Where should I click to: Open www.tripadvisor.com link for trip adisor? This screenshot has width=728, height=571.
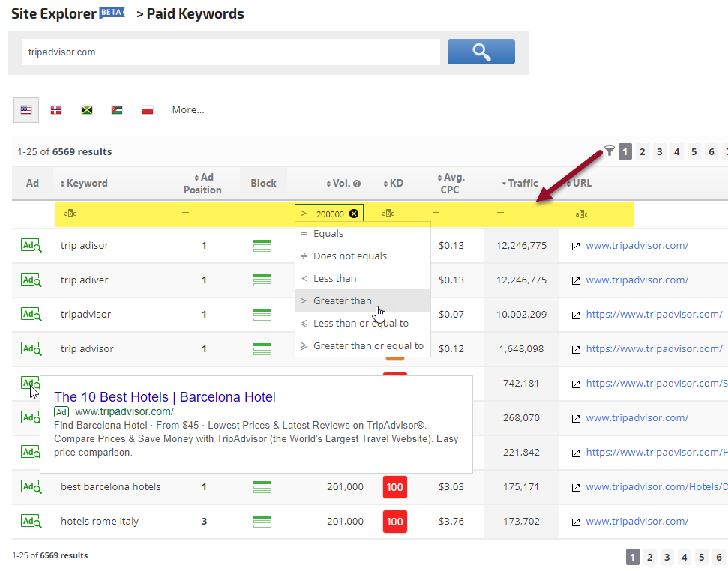[x=637, y=245]
